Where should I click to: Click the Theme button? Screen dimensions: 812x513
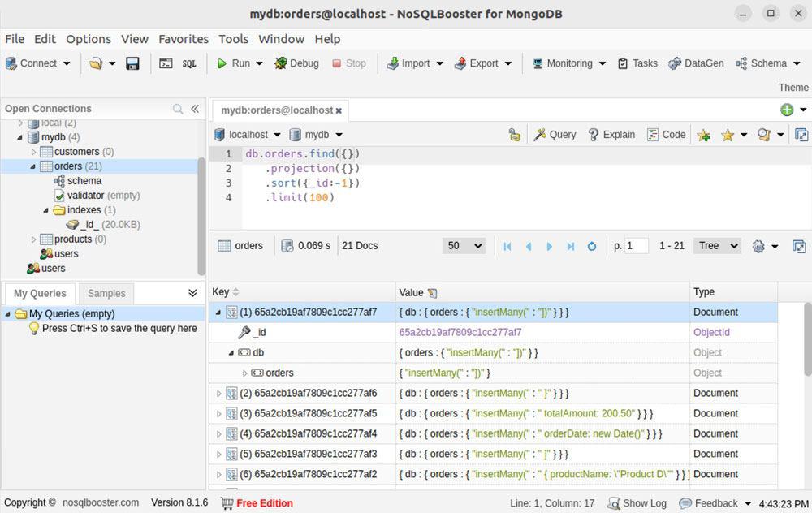pos(793,87)
